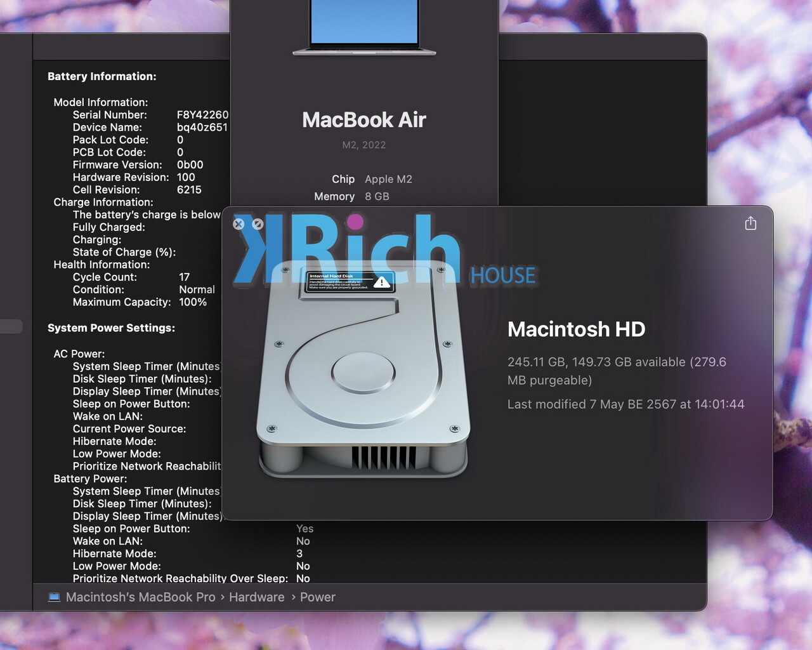Click the 'Hardware Revision:' row
The image size is (812, 650).
click(134, 177)
